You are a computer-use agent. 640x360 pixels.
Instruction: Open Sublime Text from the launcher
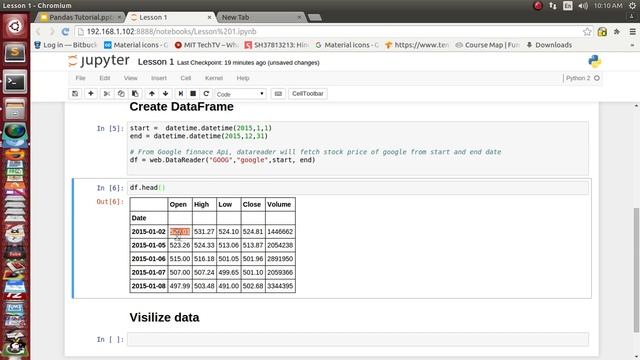15,53
